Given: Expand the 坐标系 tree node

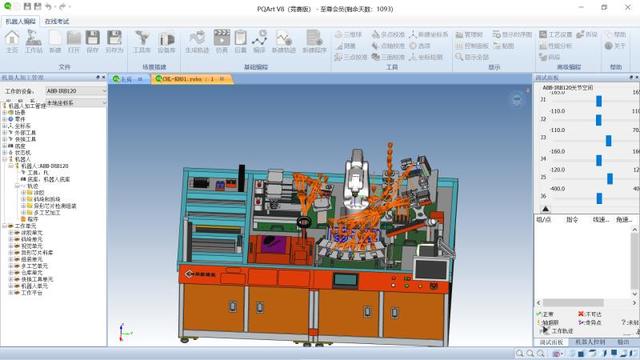Looking at the screenshot, I should point(4,126).
